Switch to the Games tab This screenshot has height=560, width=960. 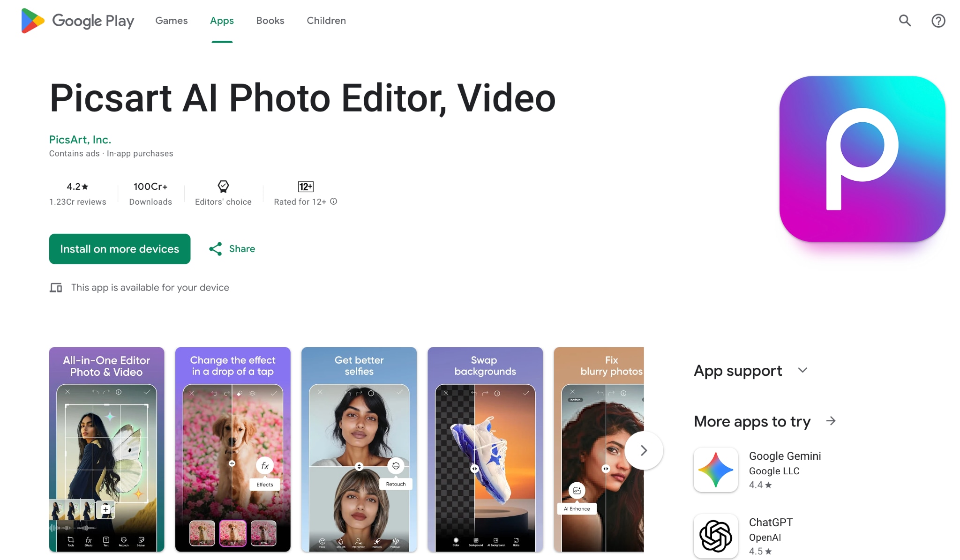coord(171,21)
